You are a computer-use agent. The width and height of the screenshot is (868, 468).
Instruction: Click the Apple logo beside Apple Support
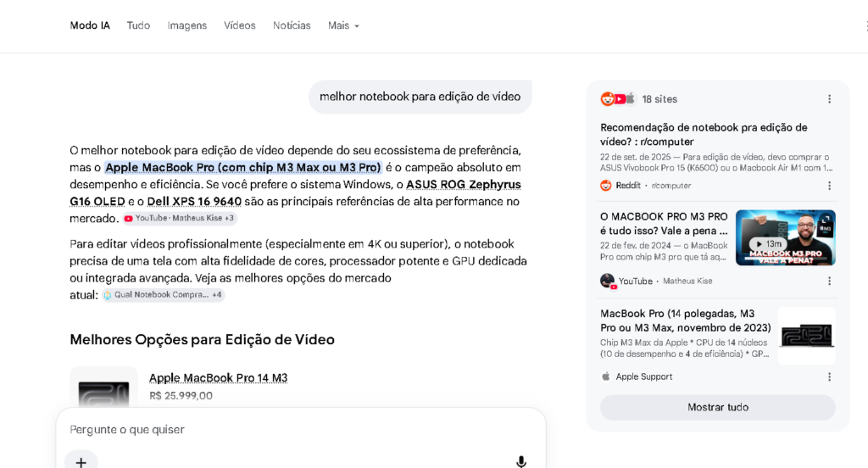[606, 376]
